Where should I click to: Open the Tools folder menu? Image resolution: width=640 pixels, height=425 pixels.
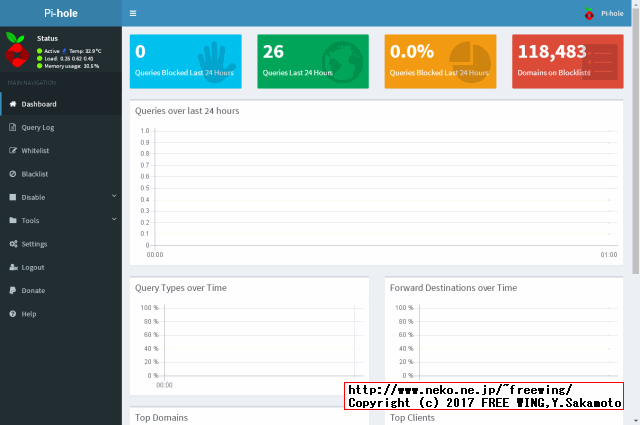click(x=30, y=220)
